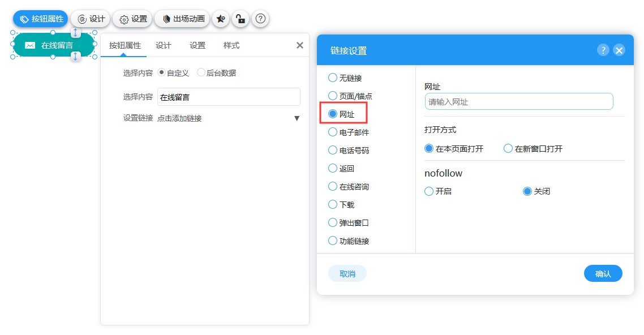Select the 电话号码 link type
The height and width of the screenshot is (335, 644).
349,151
